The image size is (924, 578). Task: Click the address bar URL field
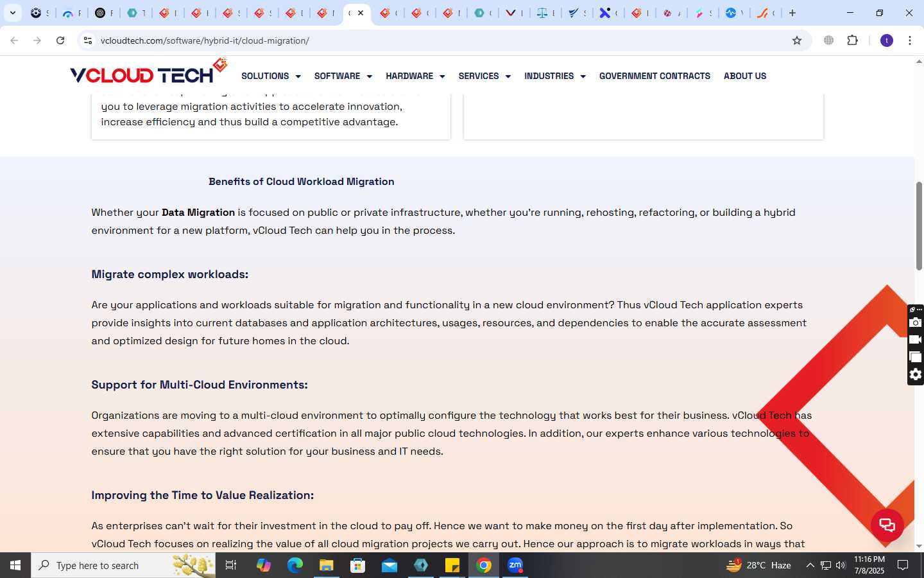(x=443, y=40)
